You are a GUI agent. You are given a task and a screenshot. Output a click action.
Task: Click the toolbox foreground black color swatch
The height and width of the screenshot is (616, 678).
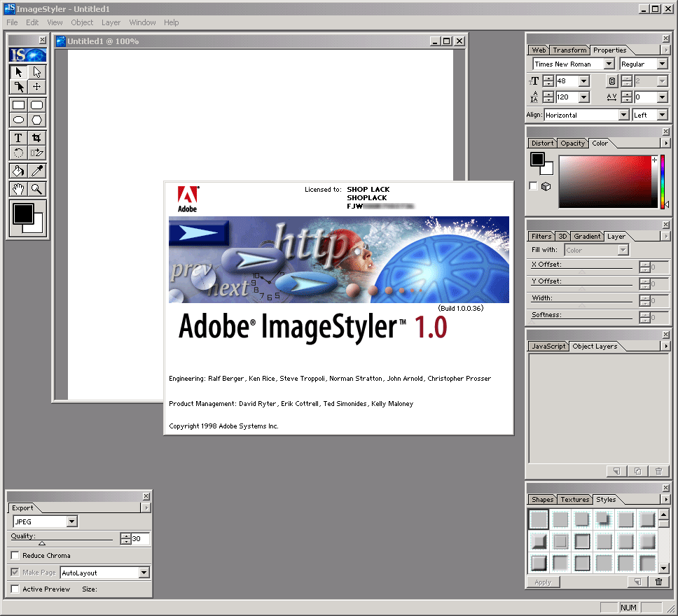coord(23,214)
